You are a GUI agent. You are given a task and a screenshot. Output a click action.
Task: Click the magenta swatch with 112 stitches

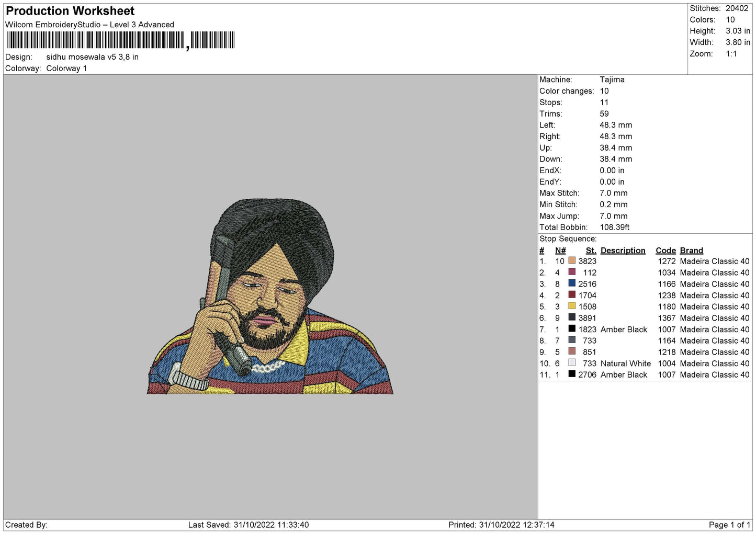pos(572,272)
